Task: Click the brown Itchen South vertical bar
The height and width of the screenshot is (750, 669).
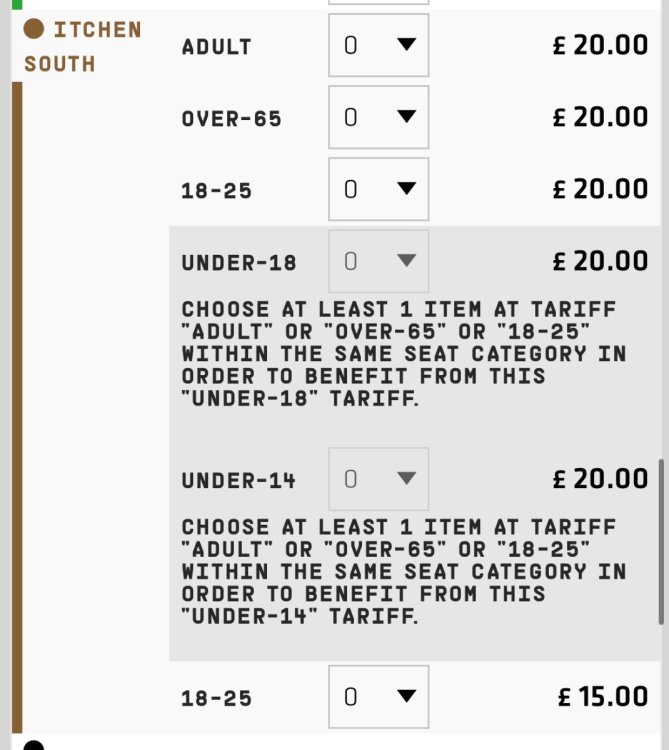Action: pyautogui.click(x=16, y=400)
